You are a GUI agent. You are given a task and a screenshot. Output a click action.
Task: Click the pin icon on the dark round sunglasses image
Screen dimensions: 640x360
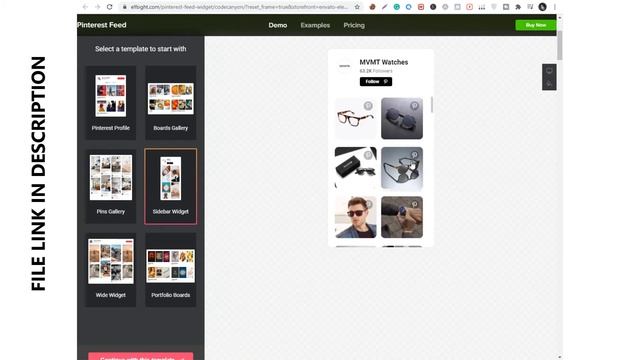[x=414, y=106]
